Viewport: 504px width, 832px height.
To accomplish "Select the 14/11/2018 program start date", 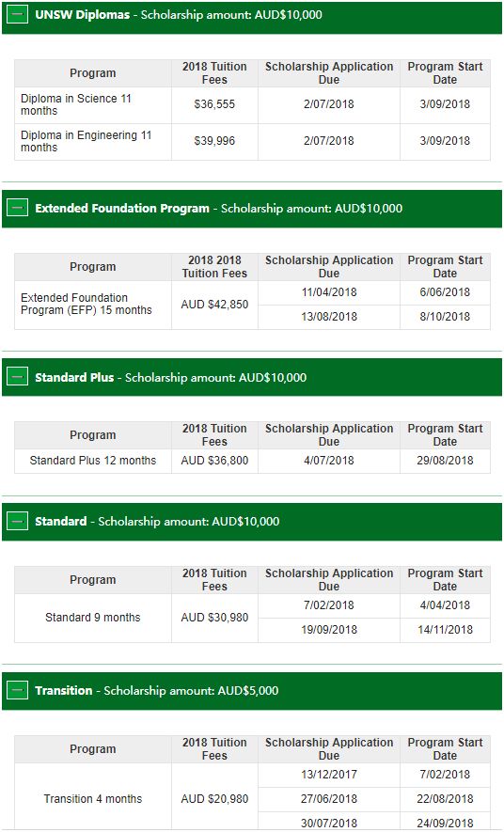I will (x=445, y=630).
